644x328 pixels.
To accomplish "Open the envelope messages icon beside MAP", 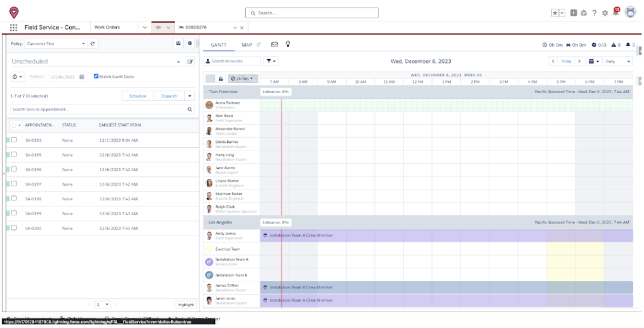I will [x=274, y=45].
